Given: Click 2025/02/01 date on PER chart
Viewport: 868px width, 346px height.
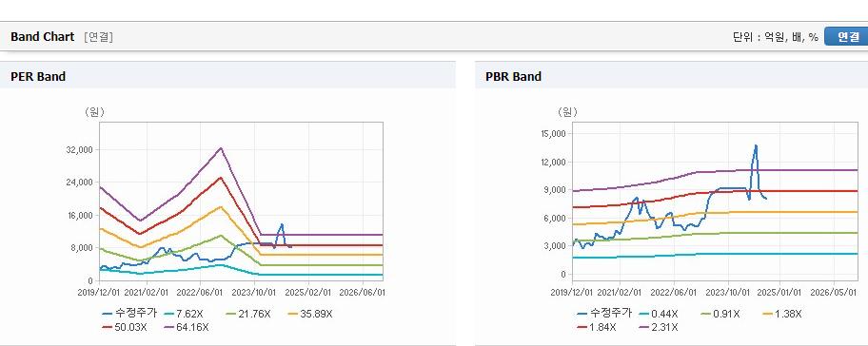Looking at the screenshot, I should coord(308,292).
